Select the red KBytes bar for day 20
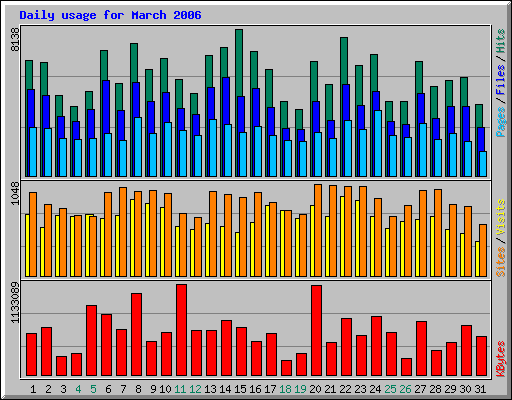 coord(317,331)
